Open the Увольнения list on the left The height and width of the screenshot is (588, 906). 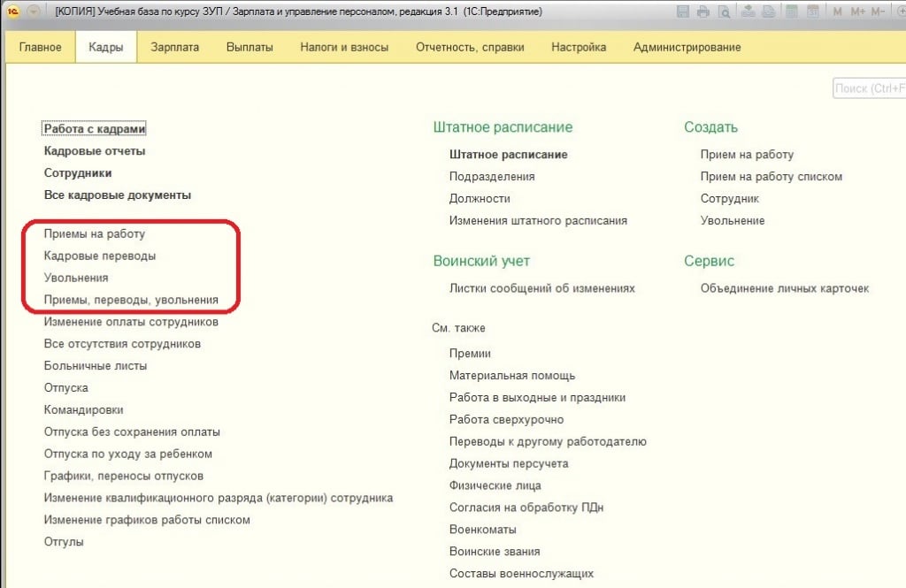(x=76, y=278)
